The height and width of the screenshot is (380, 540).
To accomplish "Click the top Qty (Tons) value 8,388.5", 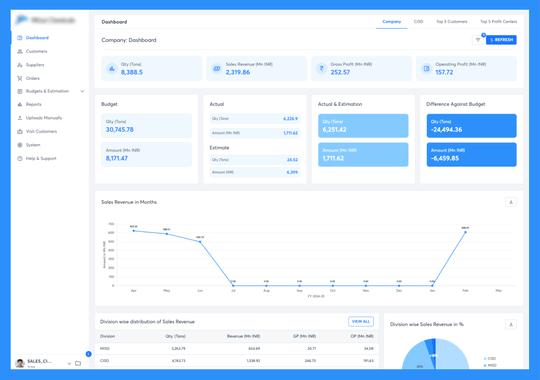I will pos(132,72).
